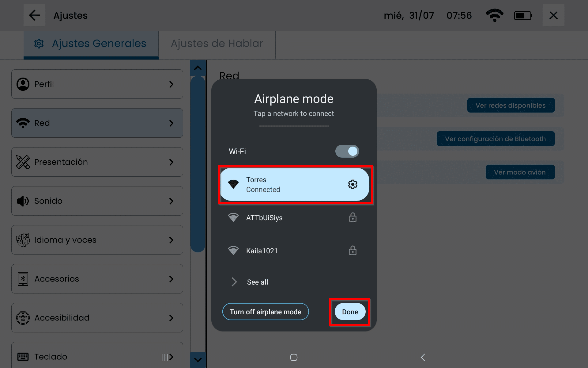Click Ver redes disponibles button
This screenshot has width=588, height=368.
coord(511,105)
